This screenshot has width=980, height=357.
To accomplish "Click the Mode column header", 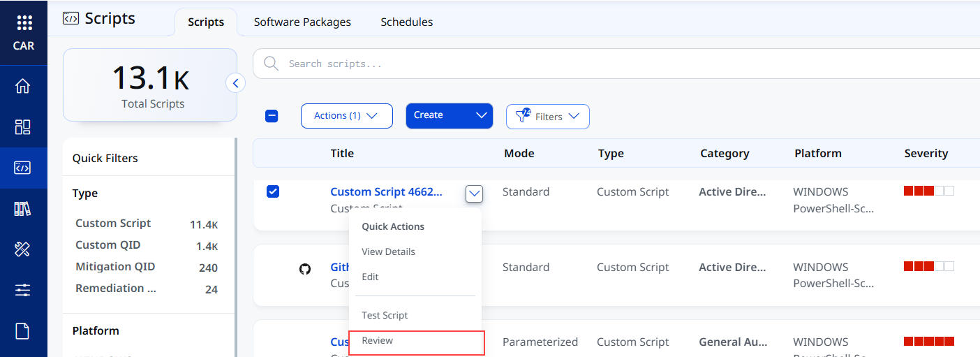I will click(x=519, y=153).
